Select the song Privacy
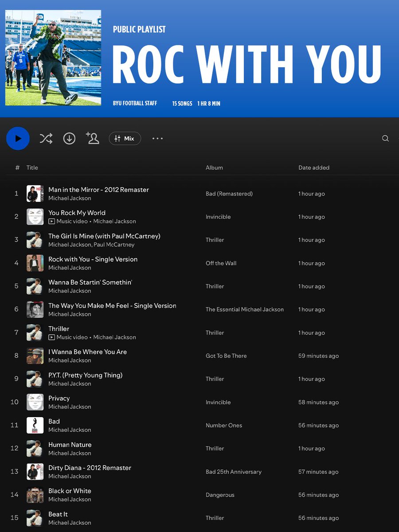This screenshot has width=399, height=532. tap(59, 398)
